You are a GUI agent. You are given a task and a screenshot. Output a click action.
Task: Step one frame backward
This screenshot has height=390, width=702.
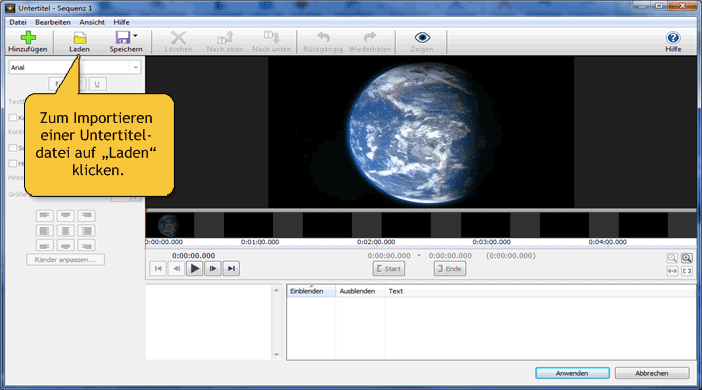point(176,269)
